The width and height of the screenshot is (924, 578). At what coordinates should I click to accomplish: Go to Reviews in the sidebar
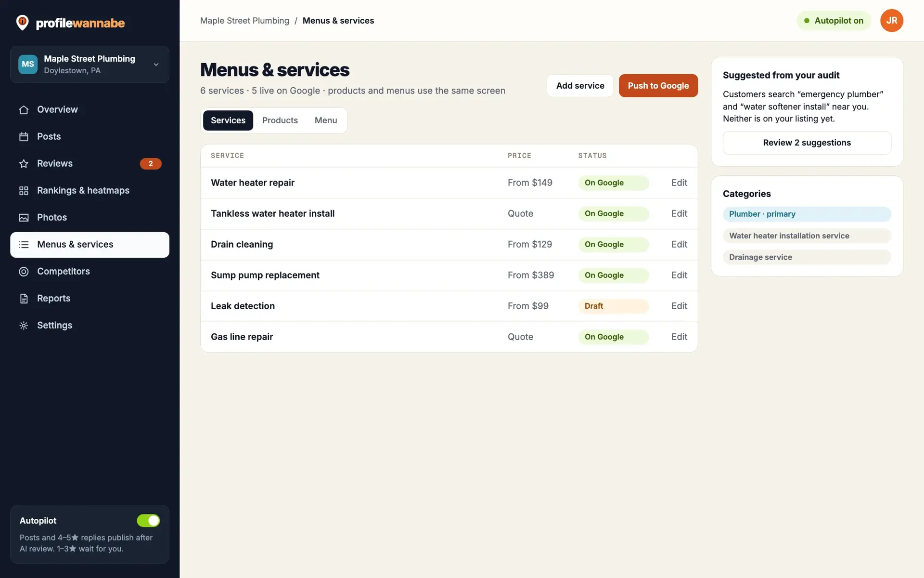click(x=90, y=164)
